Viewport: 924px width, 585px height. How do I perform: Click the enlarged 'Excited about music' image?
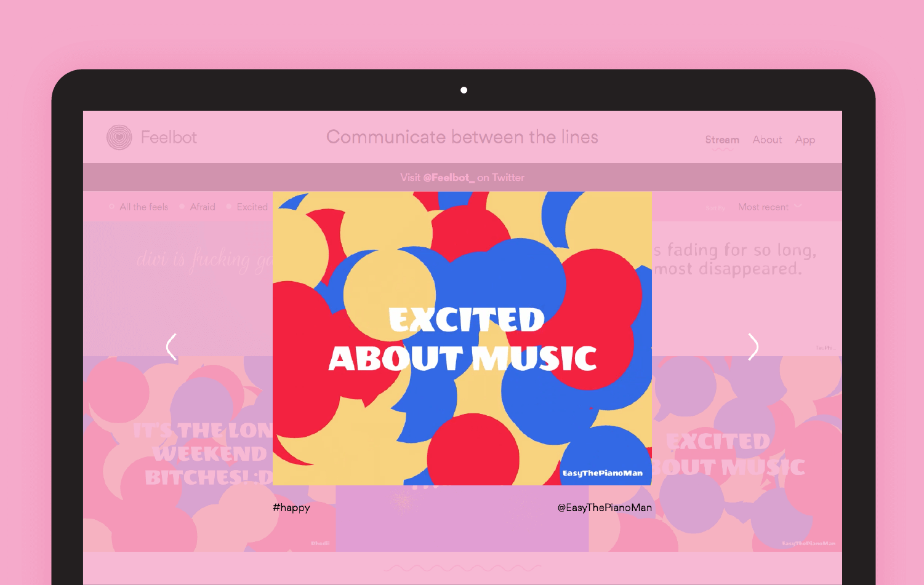[x=462, y=338]
